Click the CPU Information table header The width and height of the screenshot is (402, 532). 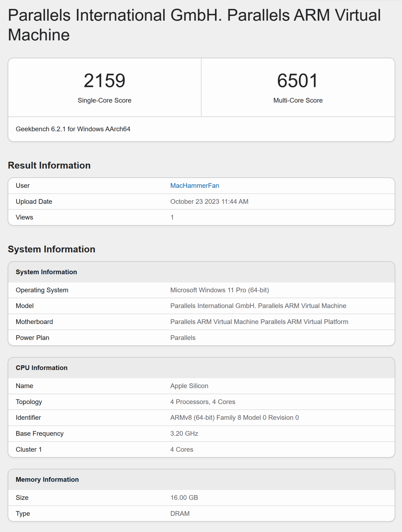[41, 368]
